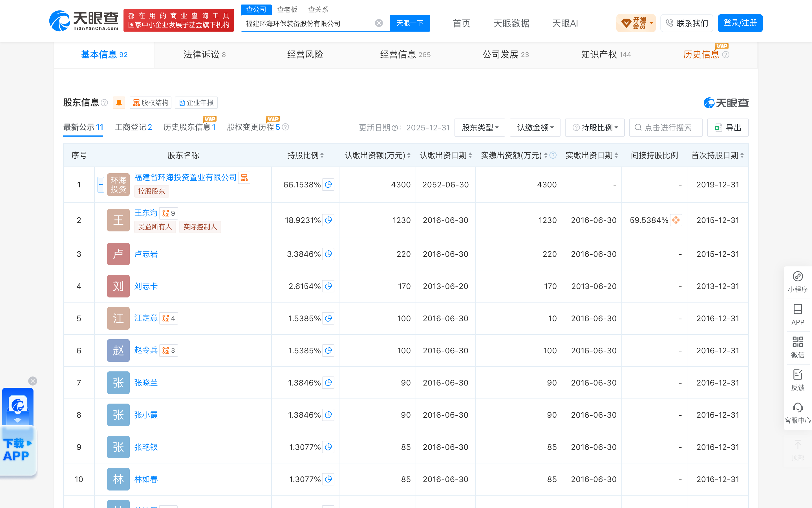Open pie chart for 张晓兰's holding
Image resolution: width=812 pixels, height=508 pixels.
pyautogui.click(x=328, y=383)
